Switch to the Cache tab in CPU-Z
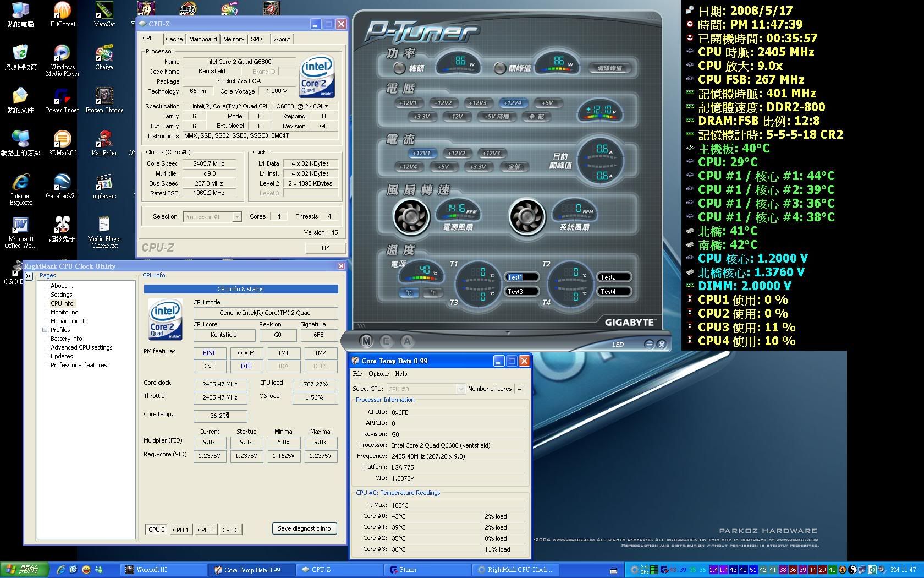This screenshot has height=578, width=924. click(174, 39)
